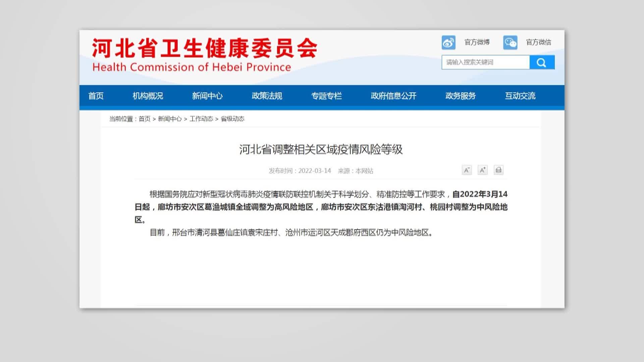
Task: Increase the font size with A+ icon
Action: (x=482, y=170)
